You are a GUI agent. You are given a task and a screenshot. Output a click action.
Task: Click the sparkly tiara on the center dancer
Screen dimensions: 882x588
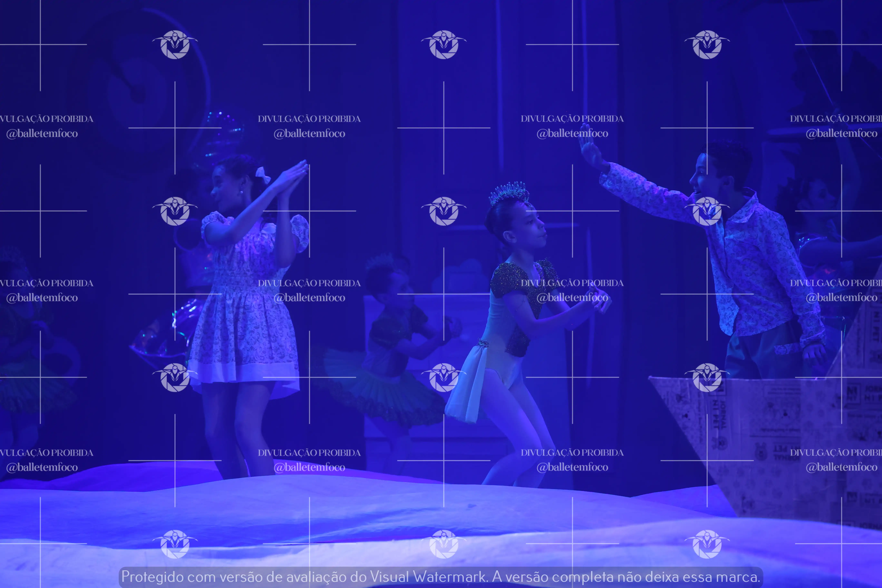coord(509,192)
